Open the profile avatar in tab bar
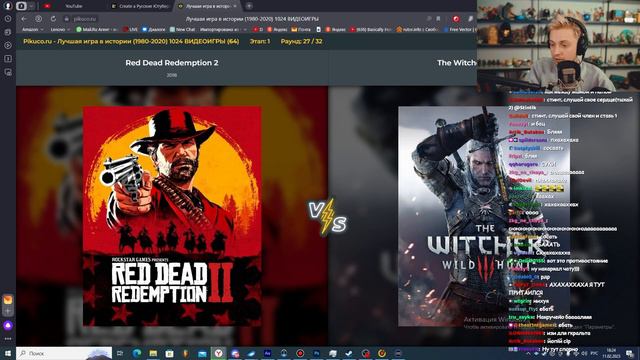 8,6
